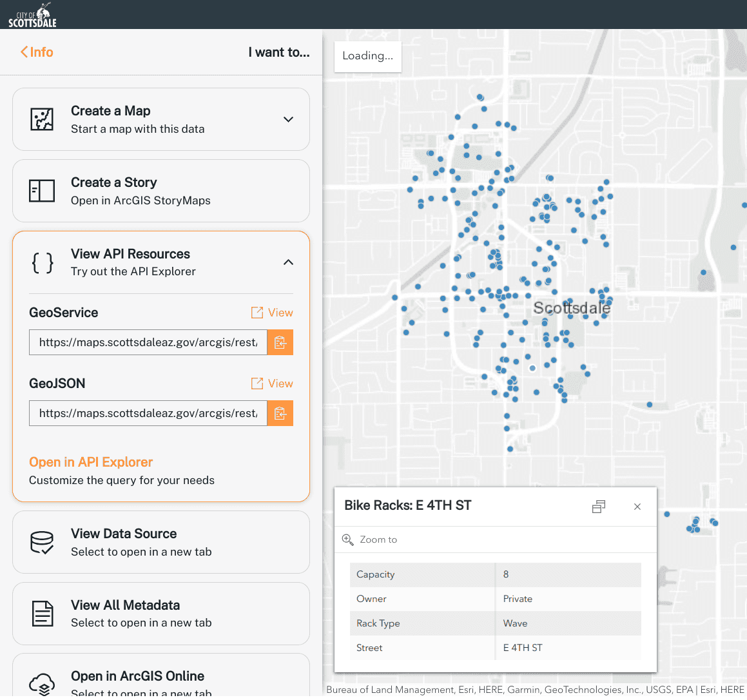This screenshot has width=747, height=700.
Task: Copy the GeoService URL using clipboard icon
Action: (280, 342)
